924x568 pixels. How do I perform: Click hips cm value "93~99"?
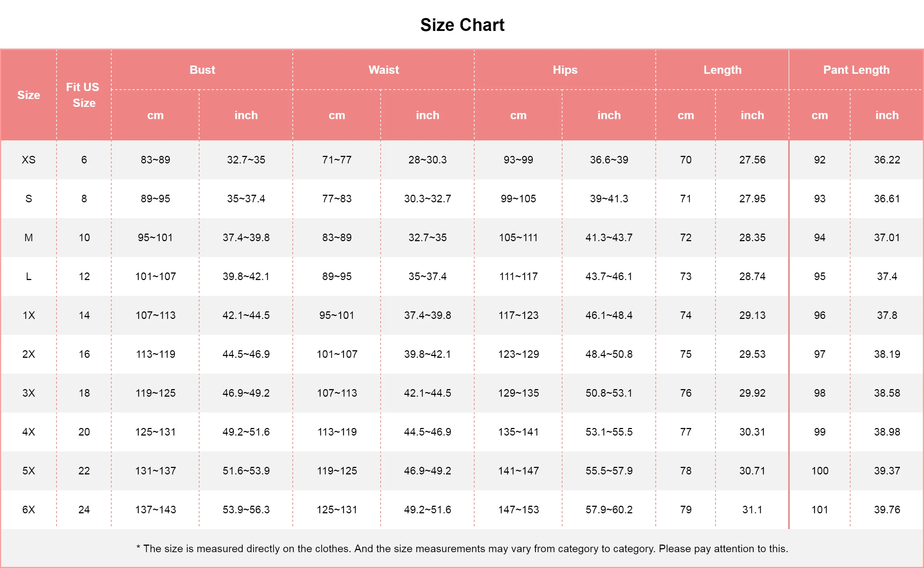[x=518, y=160]
